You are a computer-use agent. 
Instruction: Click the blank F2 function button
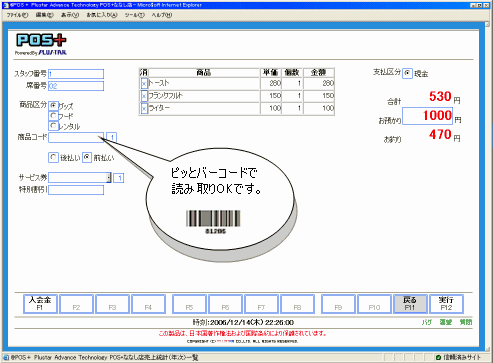[x=76, y=304]
